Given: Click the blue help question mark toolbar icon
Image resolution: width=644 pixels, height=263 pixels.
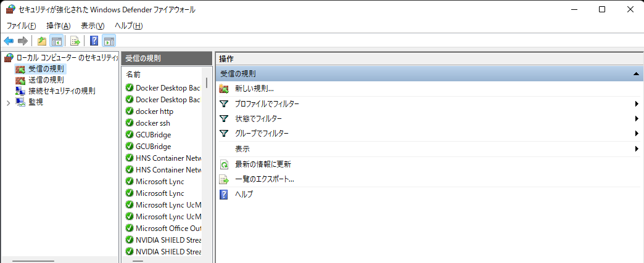Looking at the screenshot, I should click(x=94, y=41).
